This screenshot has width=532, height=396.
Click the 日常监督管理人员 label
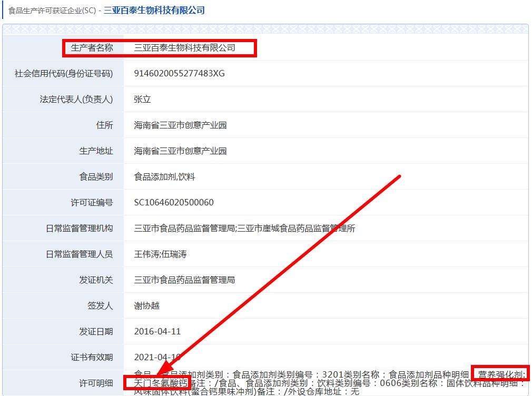coord(80,254)
